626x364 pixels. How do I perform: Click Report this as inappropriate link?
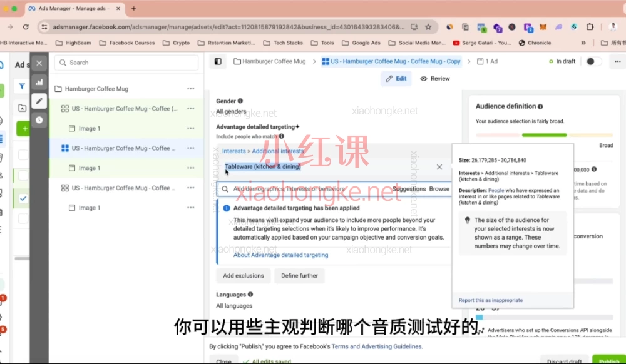[491, 300]
